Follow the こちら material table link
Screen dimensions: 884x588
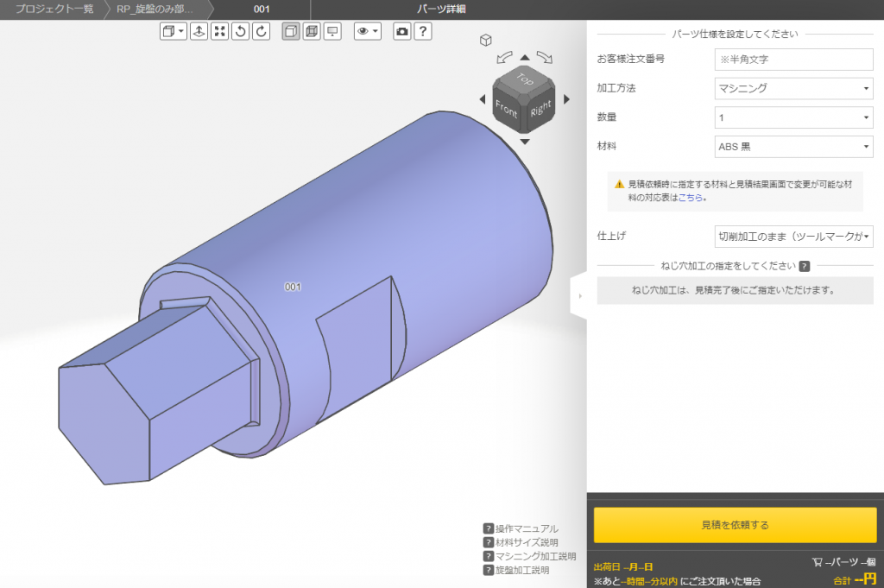click(x=690, y=198)
